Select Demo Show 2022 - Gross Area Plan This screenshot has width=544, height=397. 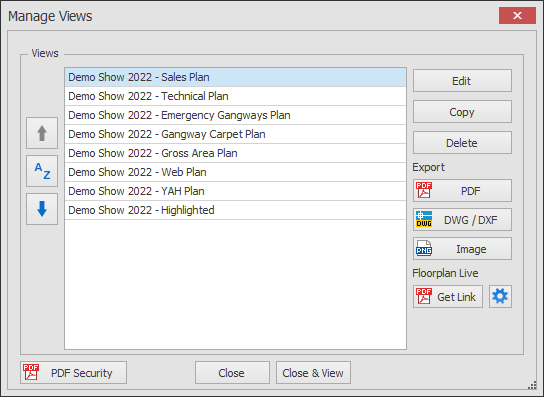pyautogui.click(x=235, y=153)
